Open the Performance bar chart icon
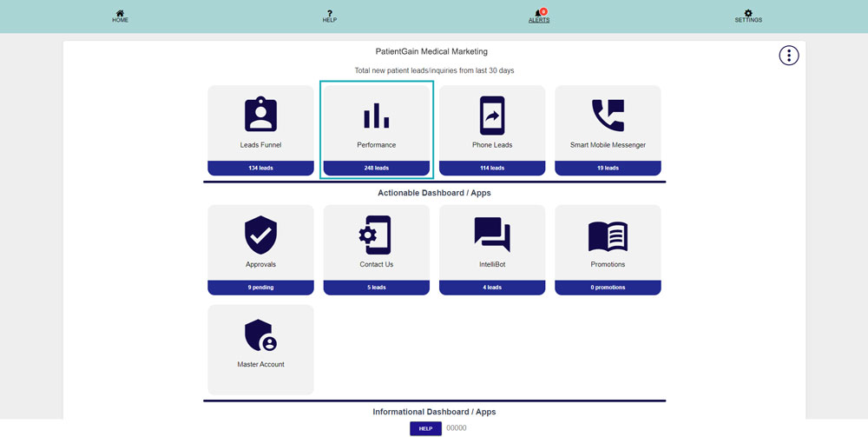 377,116
